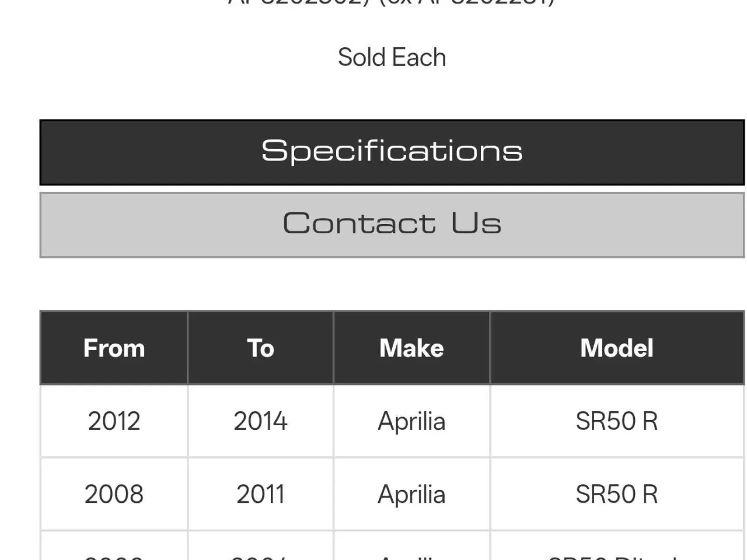747x560 pixels.
Task: Click the partially visible third table row
Action: click(x=392, y=551)
